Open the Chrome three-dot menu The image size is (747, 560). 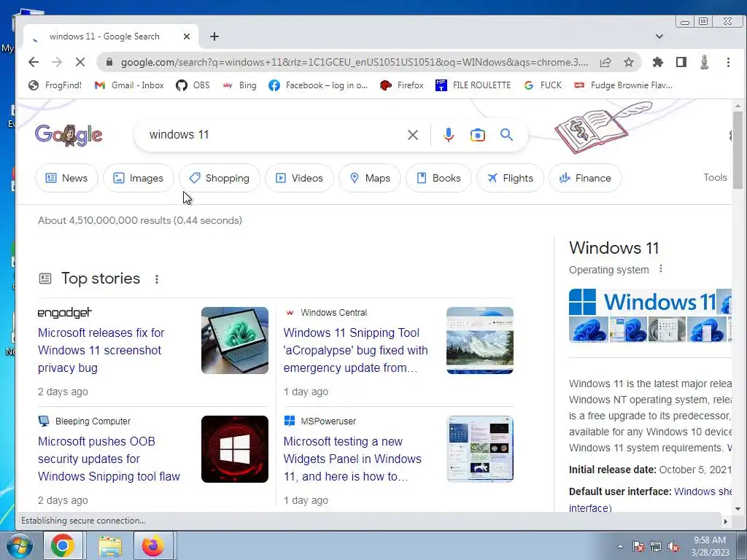point(728,62)
